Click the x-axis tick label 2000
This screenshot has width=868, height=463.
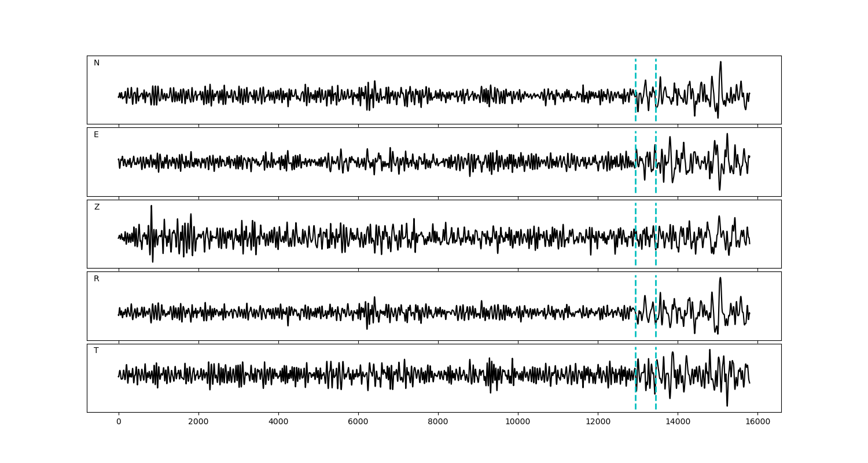coord(198,422)
